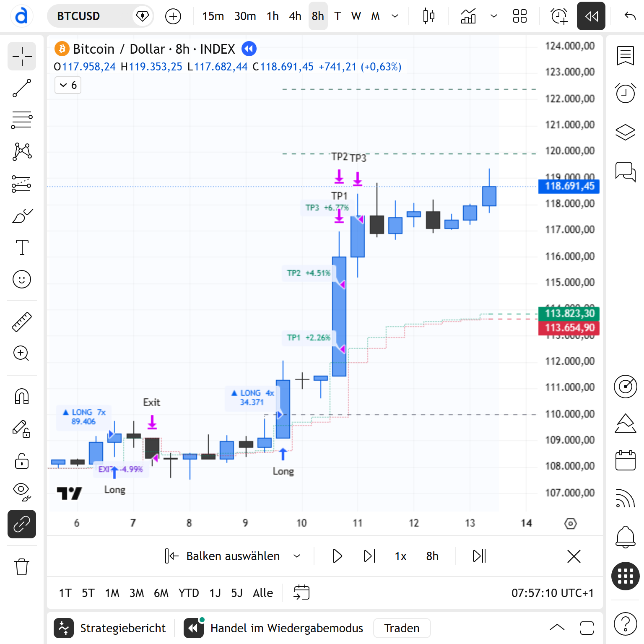This screenshot has width=644, height=644.
Task: Click the Traden button
Action: click(x=402, y=628)
